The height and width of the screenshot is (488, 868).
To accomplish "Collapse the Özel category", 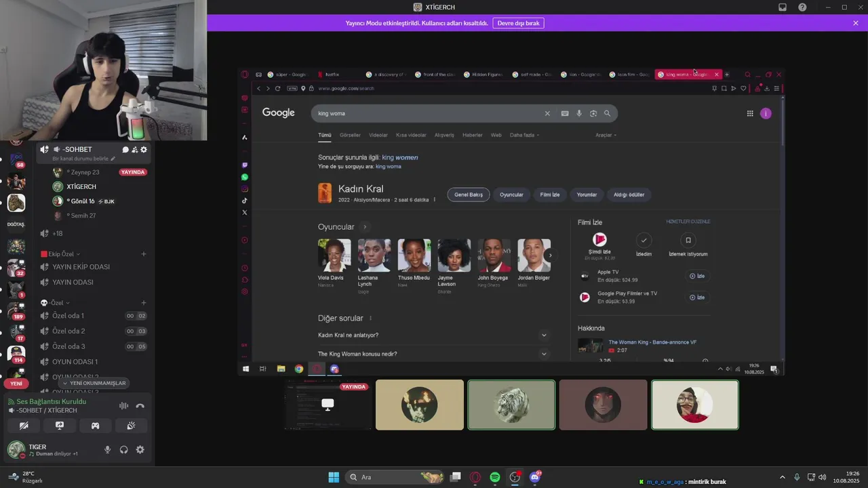I will (x=55, y=303).
